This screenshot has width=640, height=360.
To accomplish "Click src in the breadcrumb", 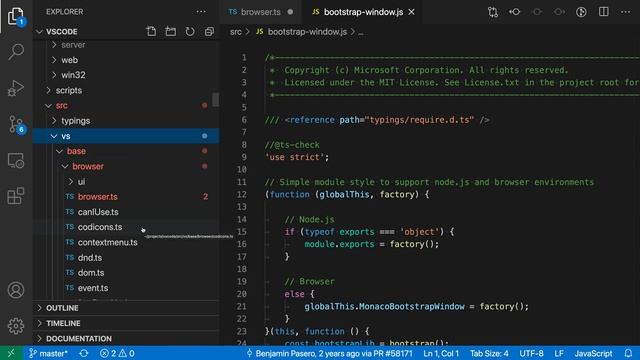I will [x=236, y=31].
